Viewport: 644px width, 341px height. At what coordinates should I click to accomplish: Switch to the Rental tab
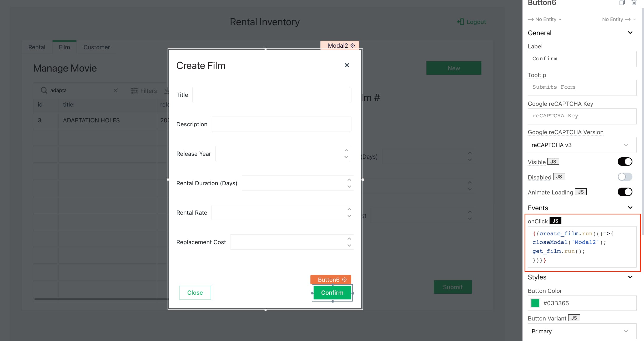click(x=37, y=47)
